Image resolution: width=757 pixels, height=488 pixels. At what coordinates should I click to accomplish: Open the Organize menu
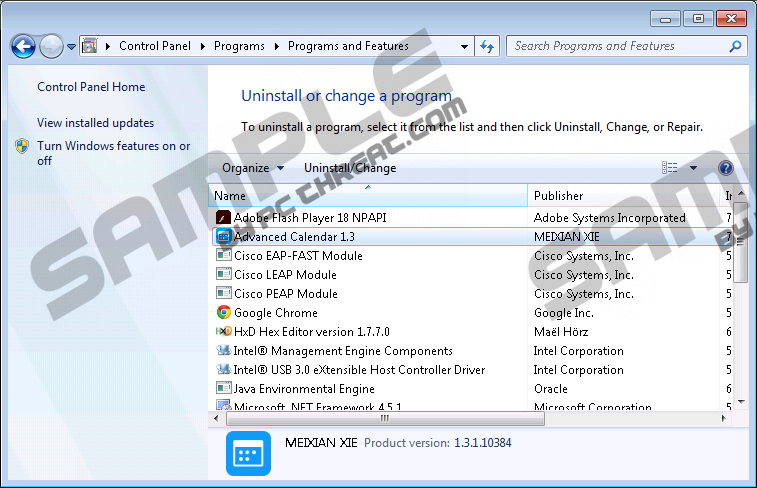[252, 168]
